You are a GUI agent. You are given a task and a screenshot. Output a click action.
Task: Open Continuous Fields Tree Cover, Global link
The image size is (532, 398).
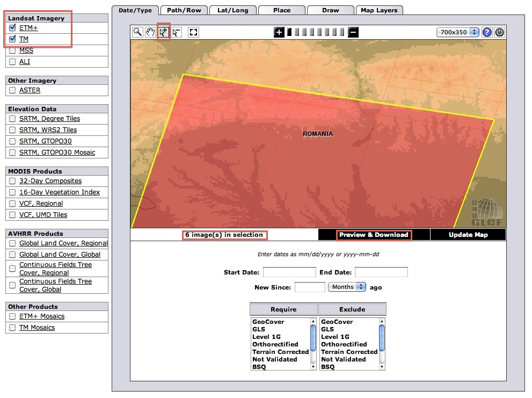[55, 285]
